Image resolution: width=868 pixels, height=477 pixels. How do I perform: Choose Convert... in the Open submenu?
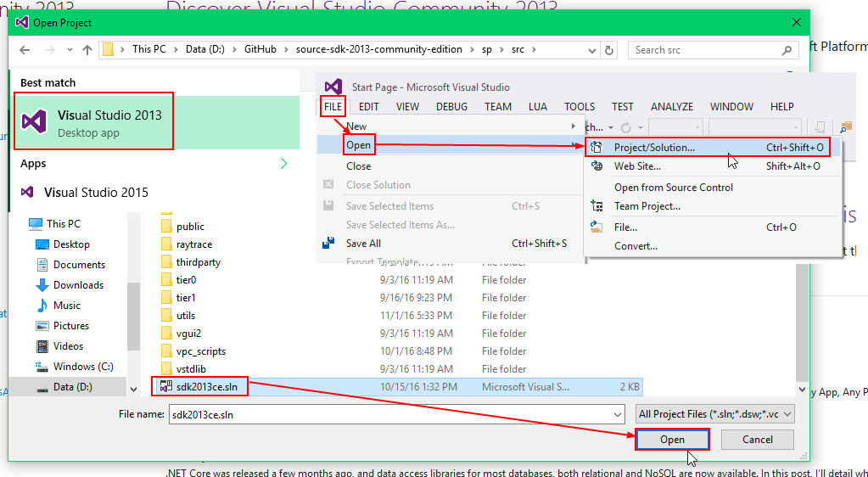click(636, 246)
